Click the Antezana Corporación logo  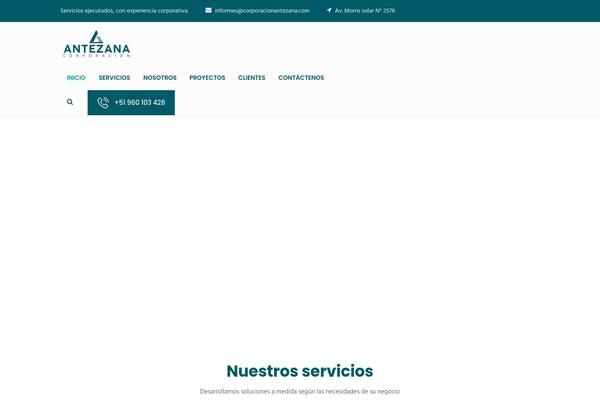pyautogui.click(x=96, y=44)
